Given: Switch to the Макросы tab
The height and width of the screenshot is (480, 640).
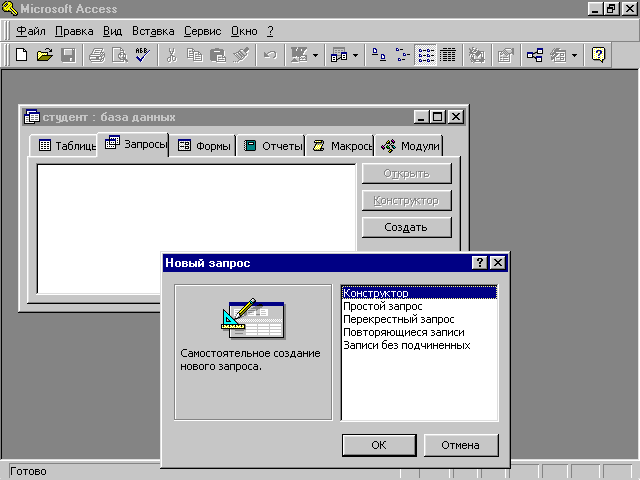Looking at the screenshot, I should coord(340,146).
